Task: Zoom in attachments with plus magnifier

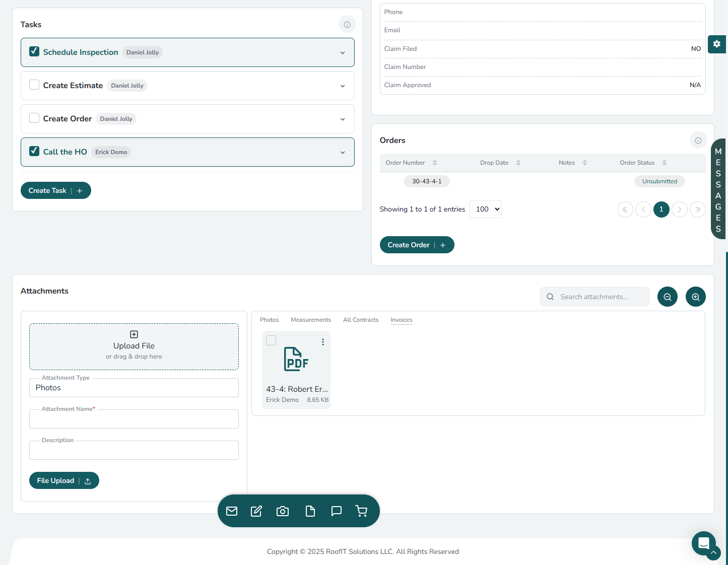Action: (x=695, y=297)
